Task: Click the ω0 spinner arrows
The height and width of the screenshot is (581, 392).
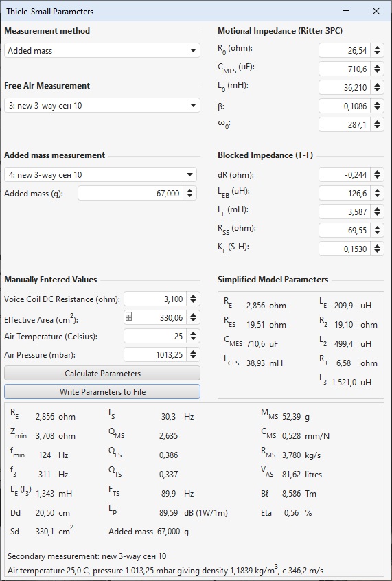Action: click(377, 124)
